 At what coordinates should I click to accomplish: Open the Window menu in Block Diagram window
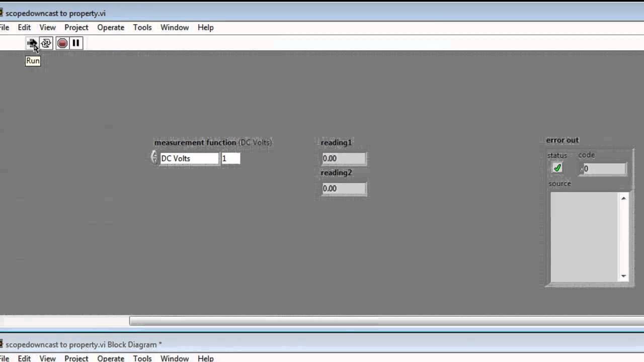175,358
